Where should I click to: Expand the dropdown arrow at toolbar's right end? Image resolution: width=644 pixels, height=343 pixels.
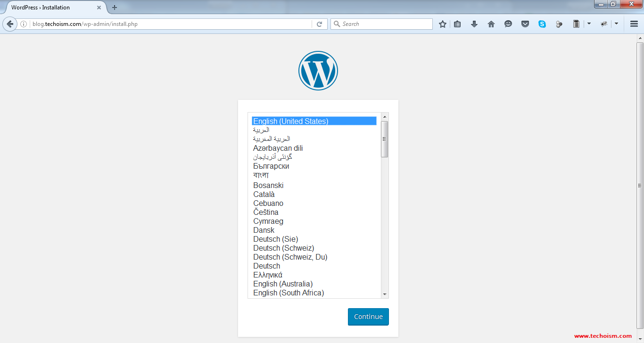coord(616,24)
